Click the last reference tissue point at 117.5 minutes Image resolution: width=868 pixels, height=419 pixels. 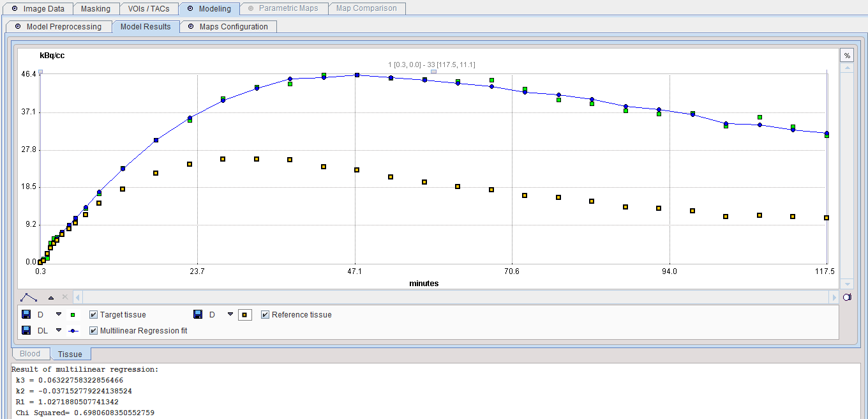click(827, 218)
